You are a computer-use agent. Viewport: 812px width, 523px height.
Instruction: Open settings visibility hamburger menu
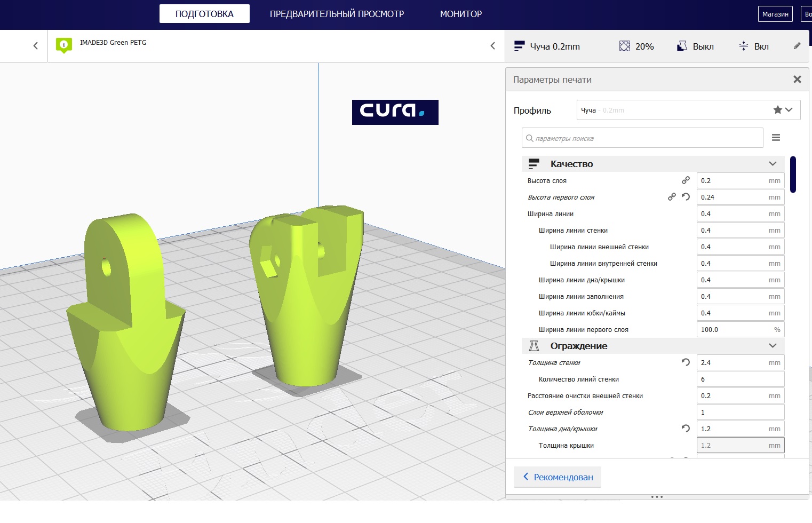pos(776,138)
